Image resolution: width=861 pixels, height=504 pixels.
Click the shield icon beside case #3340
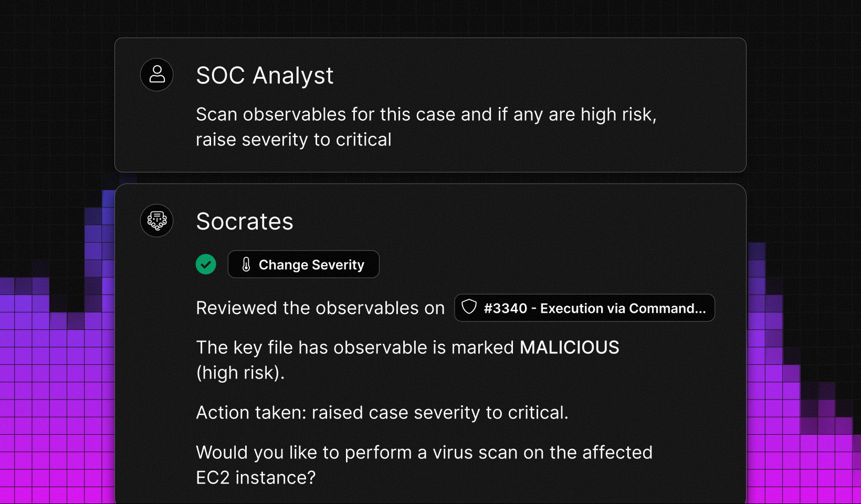pyautogui.click(x=469, y=307)
